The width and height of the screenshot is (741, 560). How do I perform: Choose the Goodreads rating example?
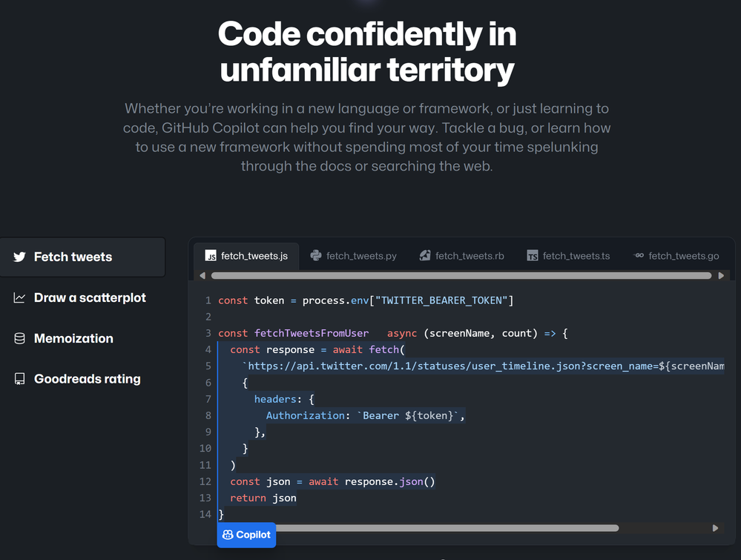[82, 379]
